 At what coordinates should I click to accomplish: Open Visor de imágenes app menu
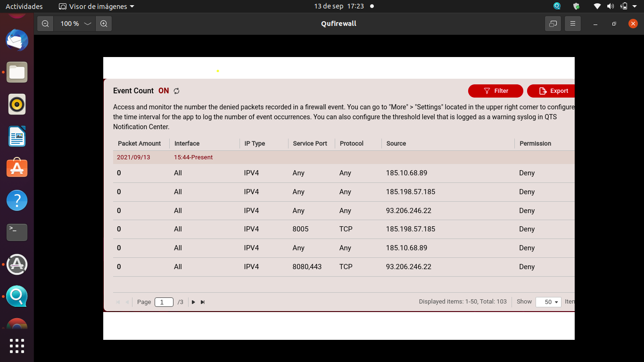coord(97,7)
